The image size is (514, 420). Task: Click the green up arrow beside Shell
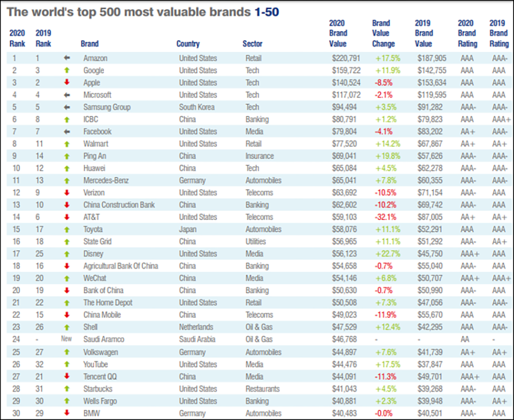pyautogui.click(x=67, y=327)
